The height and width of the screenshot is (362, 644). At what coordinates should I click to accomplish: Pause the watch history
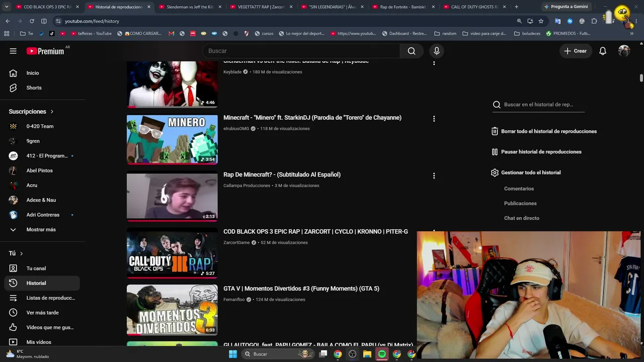coord(536,152)
